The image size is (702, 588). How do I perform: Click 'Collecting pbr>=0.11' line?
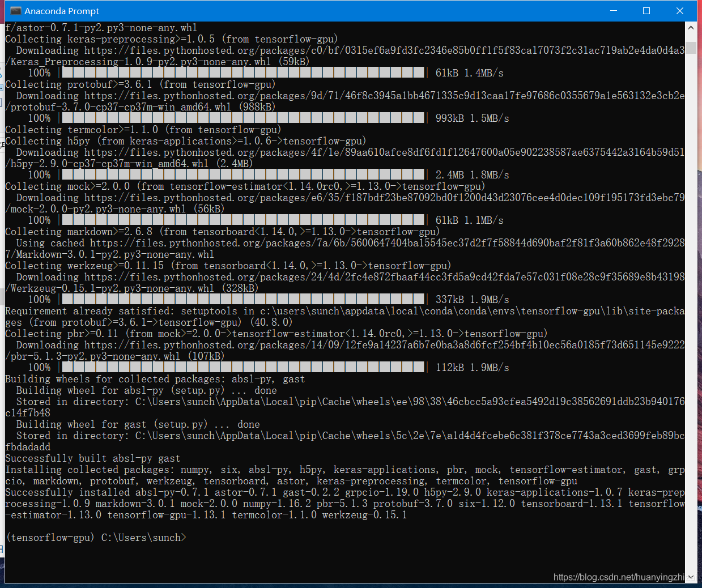pyautogui.click(x=276, y=334)
